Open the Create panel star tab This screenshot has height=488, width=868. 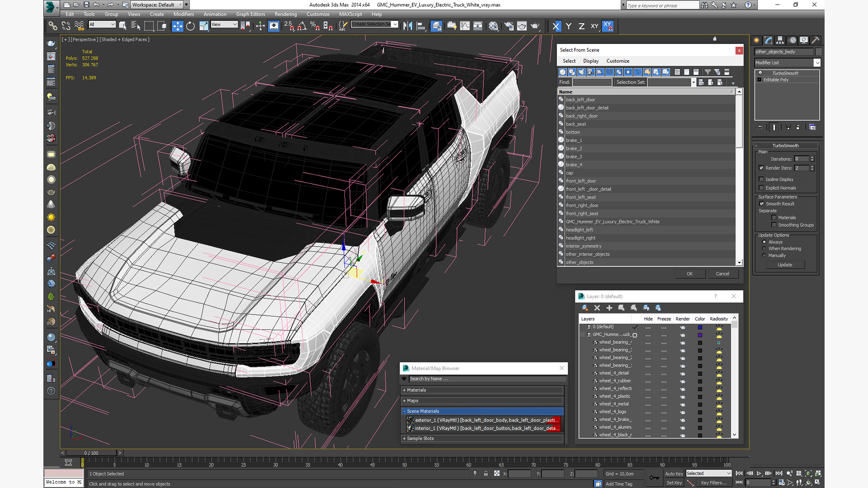pyautogui.click(x=756, y=40)
